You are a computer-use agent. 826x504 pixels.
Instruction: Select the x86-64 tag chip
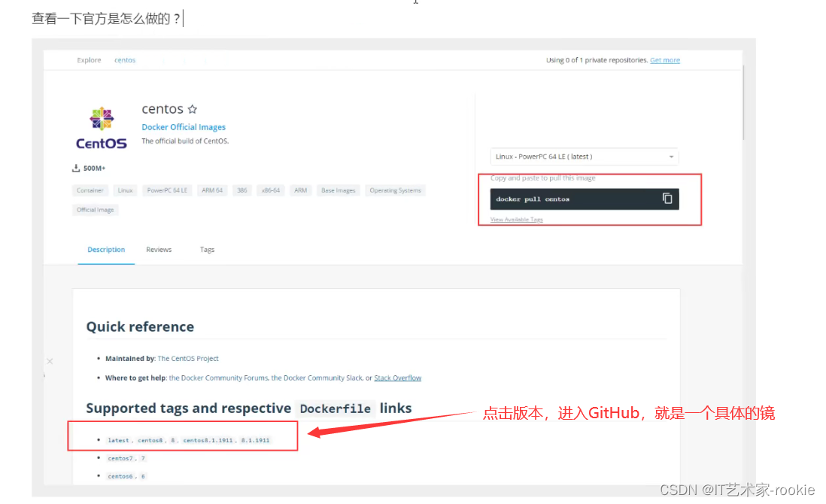(x=271, y=190)
